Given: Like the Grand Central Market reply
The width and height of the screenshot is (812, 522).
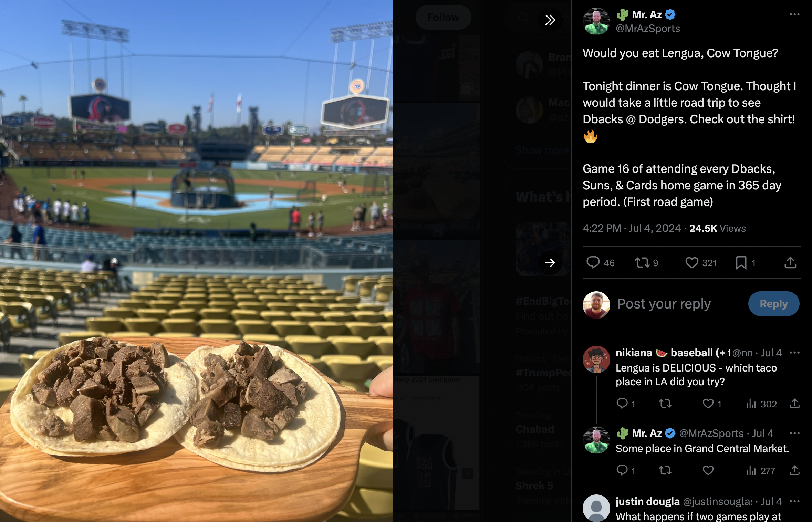Looking at the screenshot, I should [708, 470].
